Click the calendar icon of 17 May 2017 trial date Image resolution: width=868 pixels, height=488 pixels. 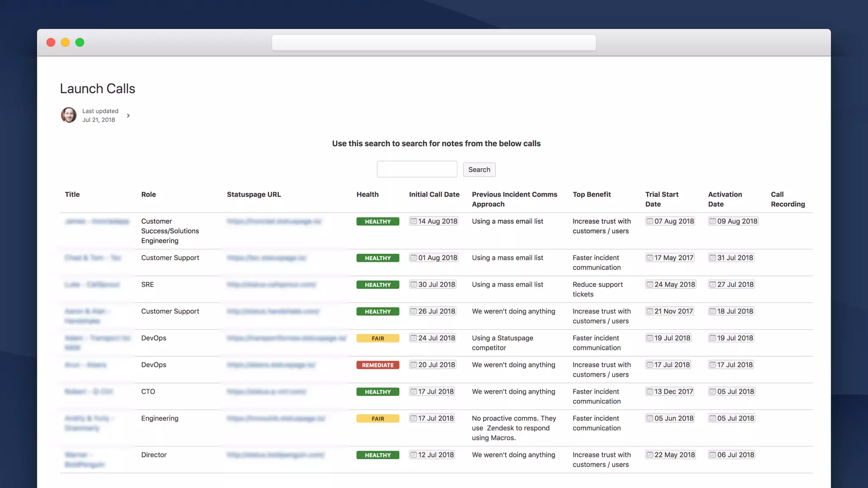tap(650, 258)
